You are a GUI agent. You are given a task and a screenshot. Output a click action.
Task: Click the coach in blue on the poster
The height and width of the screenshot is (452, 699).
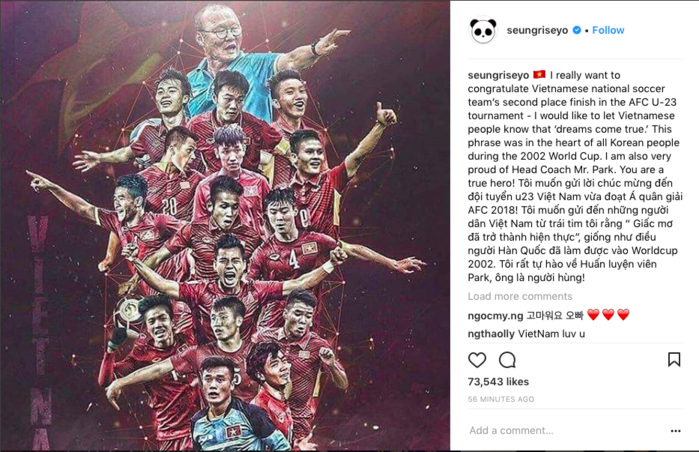click(x=234, y=62)
